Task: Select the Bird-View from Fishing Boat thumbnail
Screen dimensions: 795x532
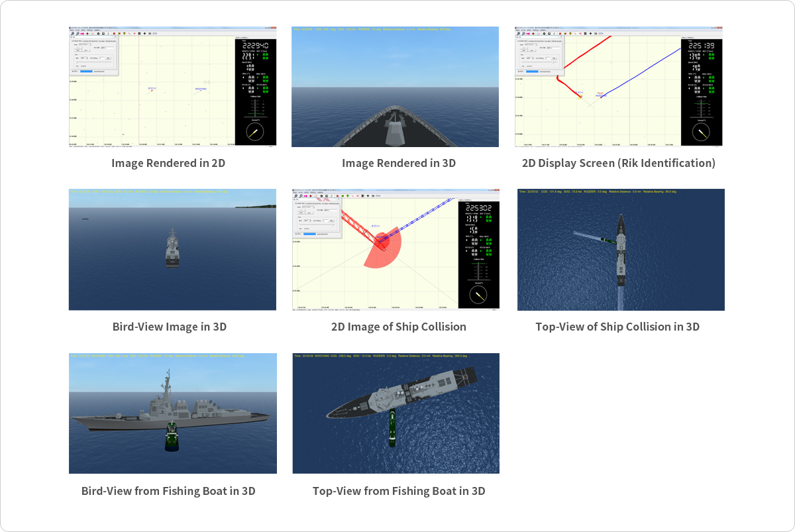Action: point(172,413)
